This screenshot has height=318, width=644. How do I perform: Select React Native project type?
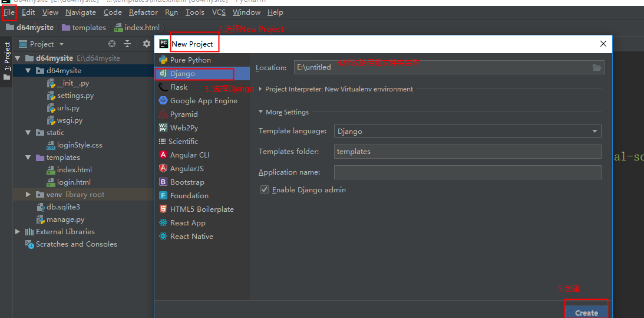click(x=202, y=237)
